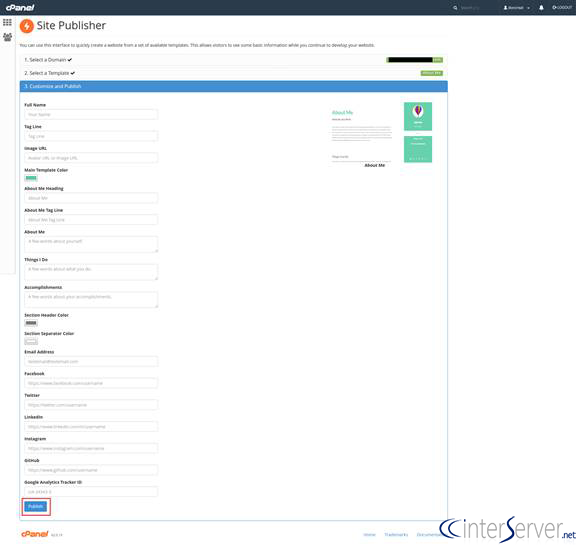The image size is (576, 545).
Task: Click the footer cPanel logo
Action: click(x=35, y=534)
